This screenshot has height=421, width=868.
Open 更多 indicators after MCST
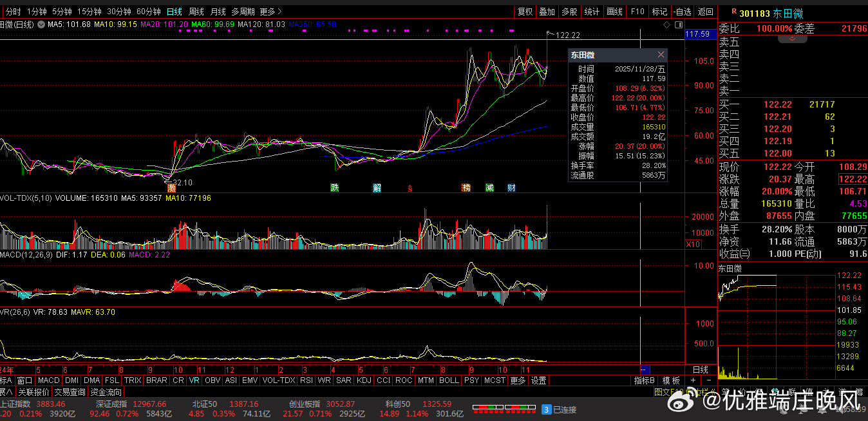tap(518, 380)
